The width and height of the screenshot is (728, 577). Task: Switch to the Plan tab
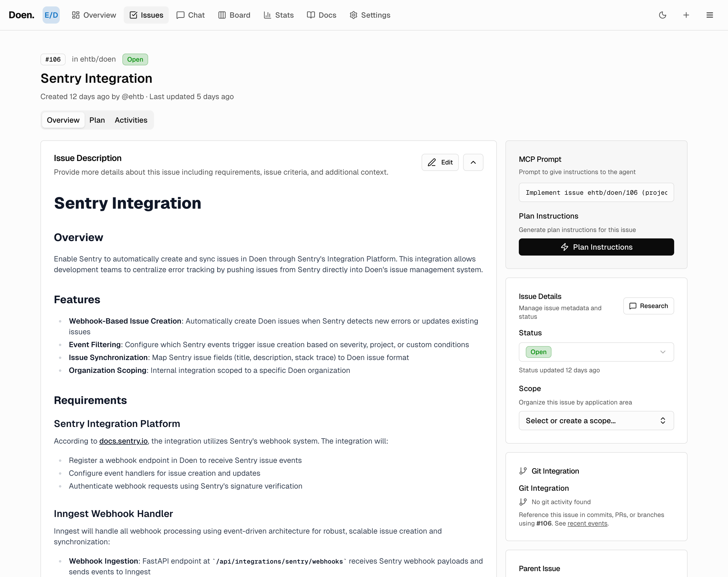tap(97, 120)
